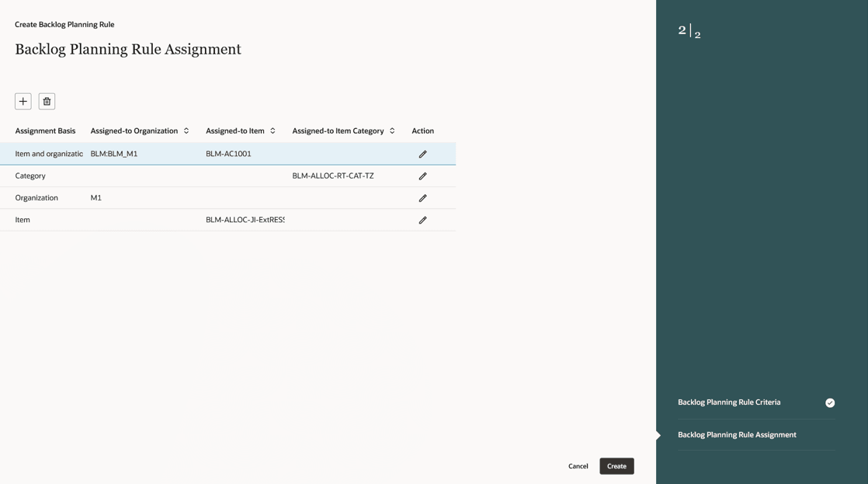
Task: Open the Backlog Planning Rule Assignment step
Action: pos(736,435)
